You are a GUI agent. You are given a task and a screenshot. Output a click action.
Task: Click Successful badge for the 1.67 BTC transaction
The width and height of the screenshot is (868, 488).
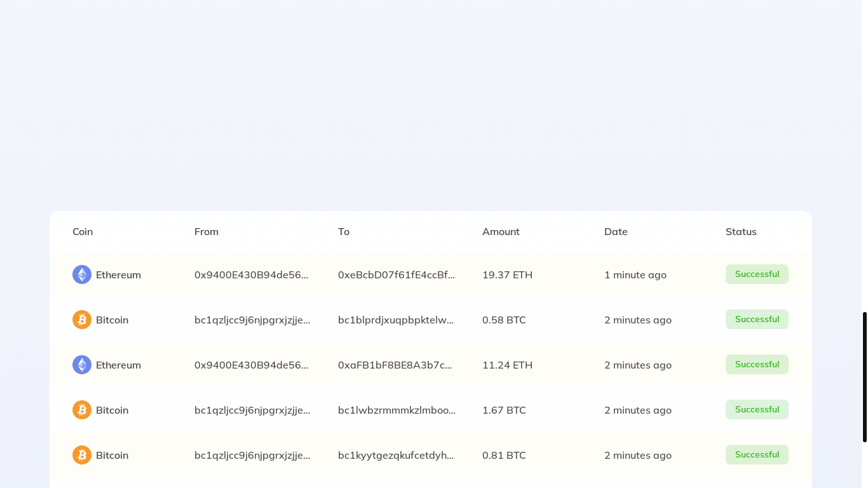(757, 410)
